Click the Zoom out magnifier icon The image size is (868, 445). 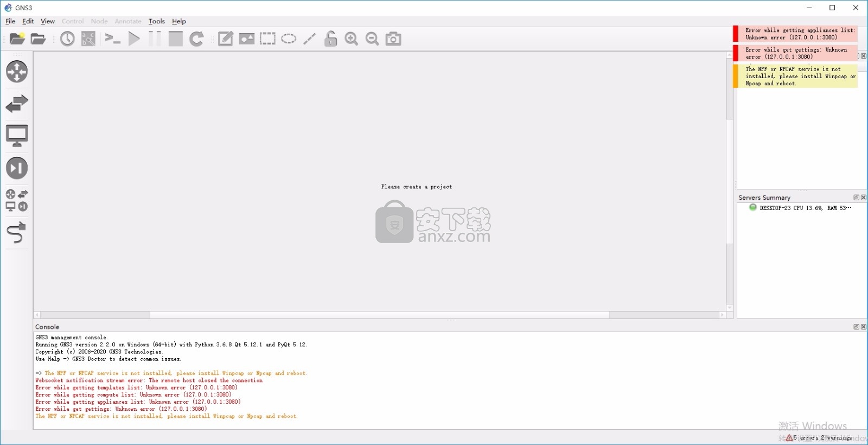point(372,39)
